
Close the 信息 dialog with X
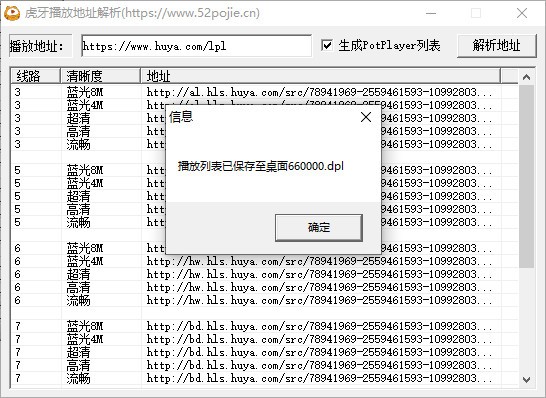coord(366,117)
